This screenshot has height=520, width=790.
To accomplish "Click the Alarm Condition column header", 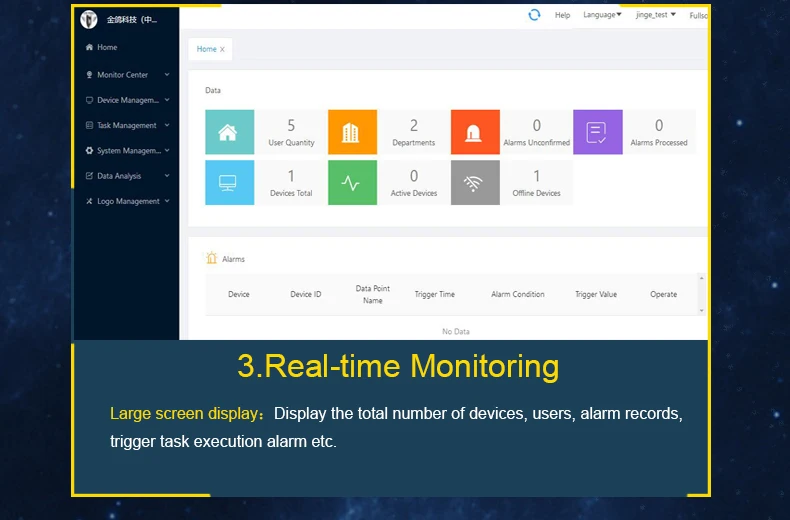I will [518, 294].
